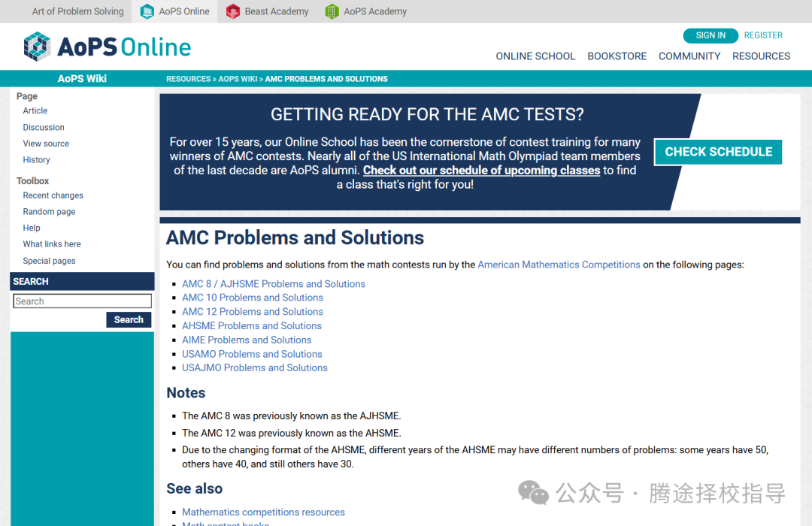
Task: Click the RESOURCES breadcrumb link
Action: pos(188,79)
